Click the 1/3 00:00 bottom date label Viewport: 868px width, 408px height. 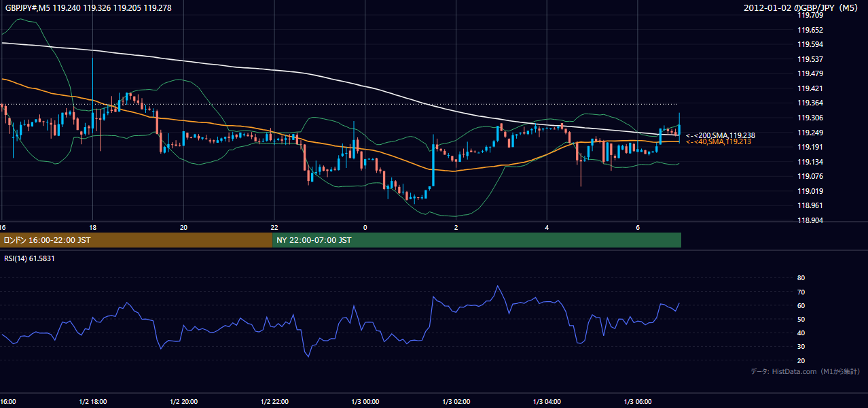click(365, 401)
